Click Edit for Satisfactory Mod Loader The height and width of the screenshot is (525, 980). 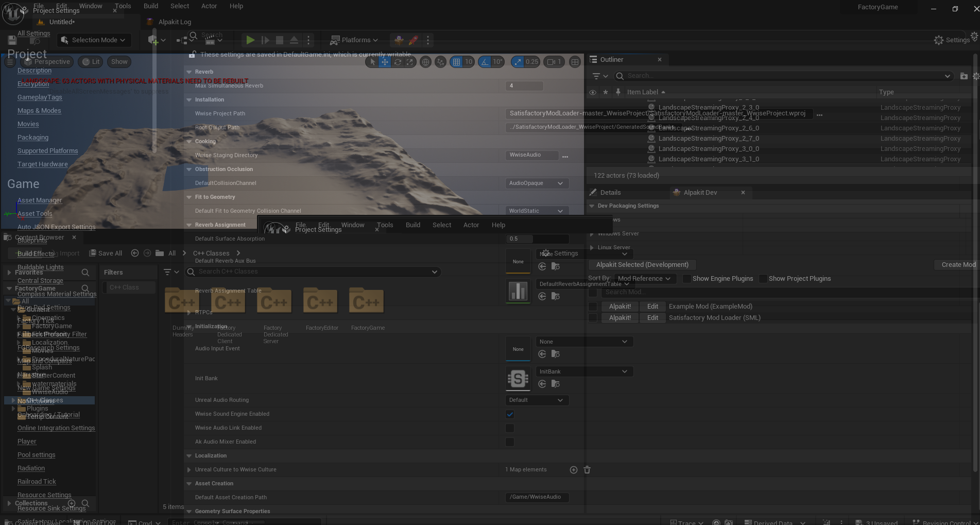[x=652, y=318]
